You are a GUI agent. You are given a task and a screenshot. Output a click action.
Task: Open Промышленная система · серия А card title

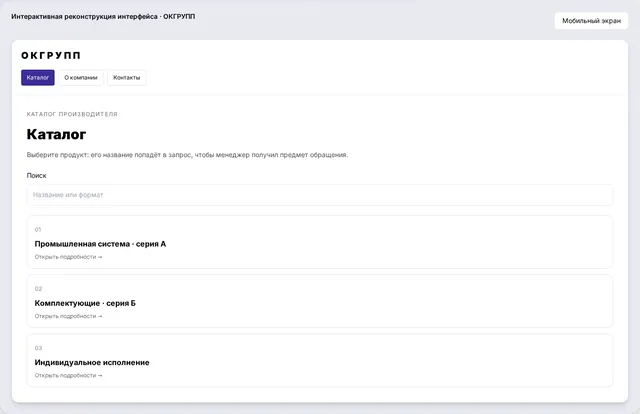100,244
